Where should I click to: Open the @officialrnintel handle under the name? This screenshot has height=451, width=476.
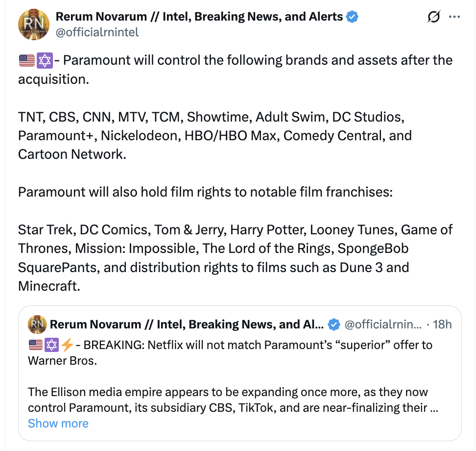point(97,32)
